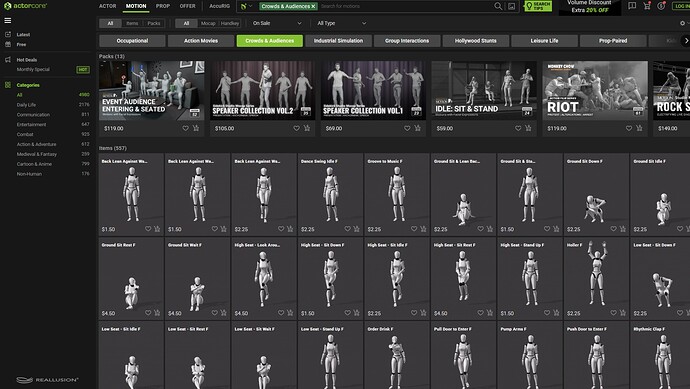Click the Latest sidebar icon
This screenshot has height=389, width=690.
coord(7,34)
